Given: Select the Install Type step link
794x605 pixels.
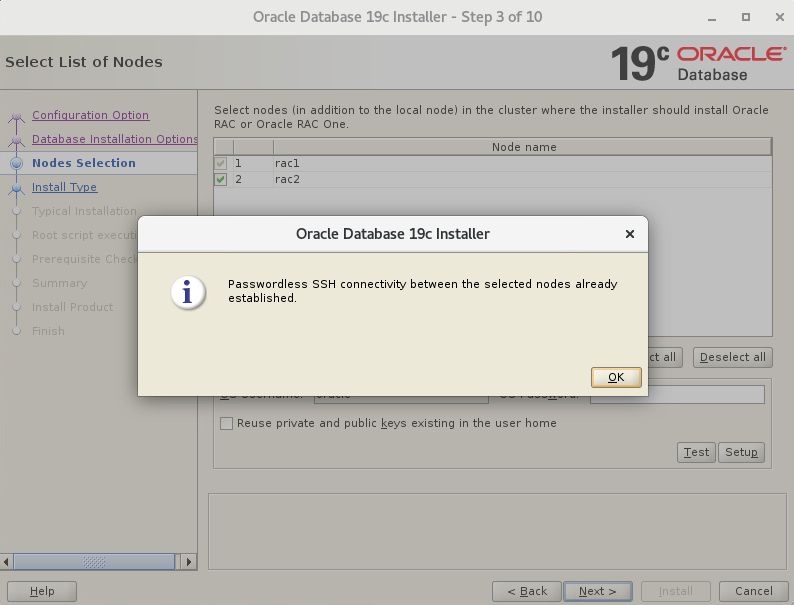Looking at the screenshot, I should point(64,187).
